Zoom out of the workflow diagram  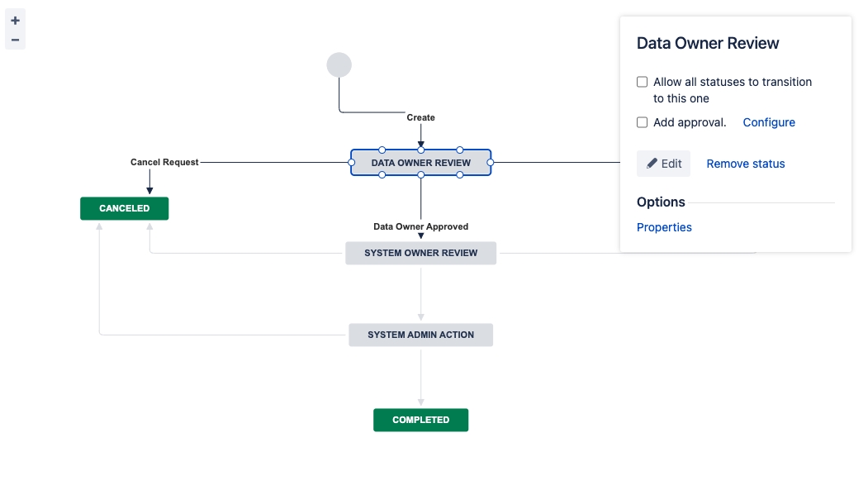(15, 40)
